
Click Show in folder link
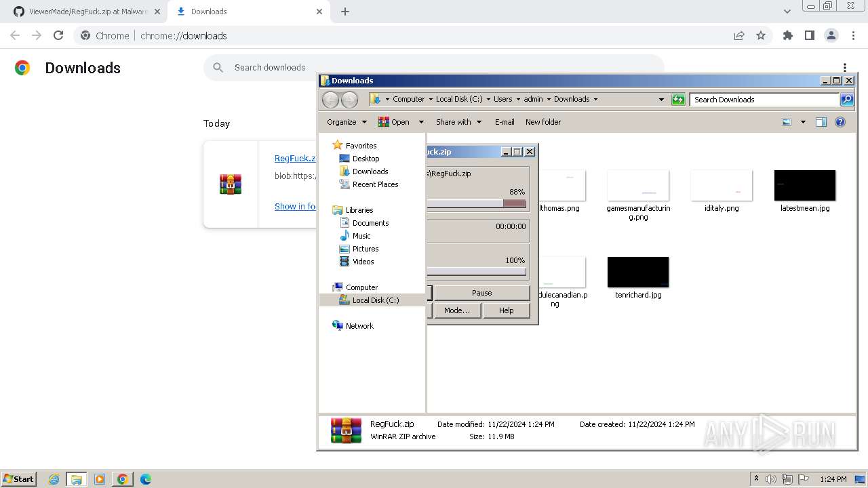tap(295, 206)
